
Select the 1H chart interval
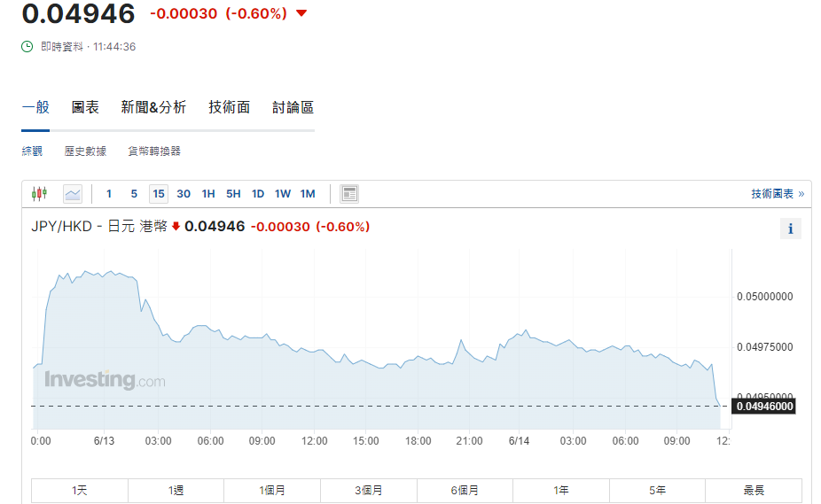point(208,194)
